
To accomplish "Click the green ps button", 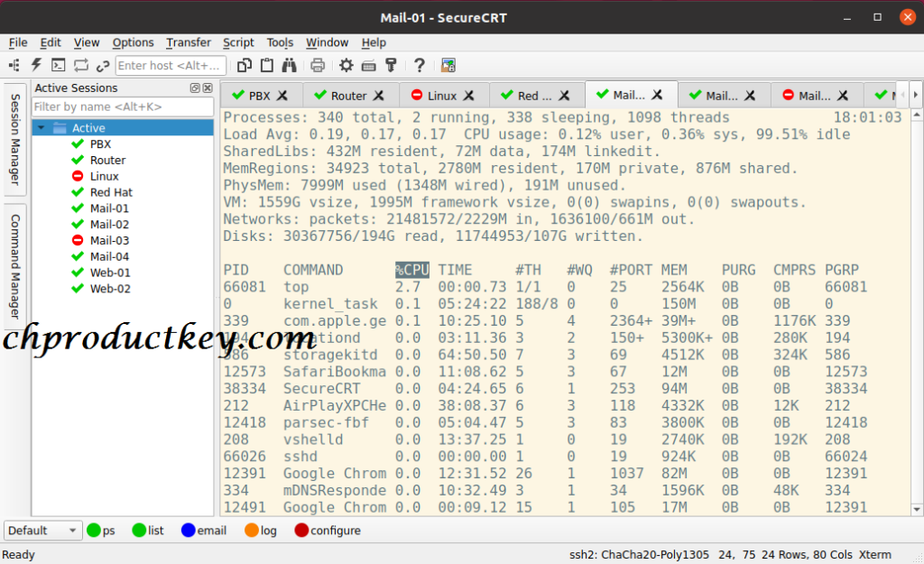I will click(101, 531).
